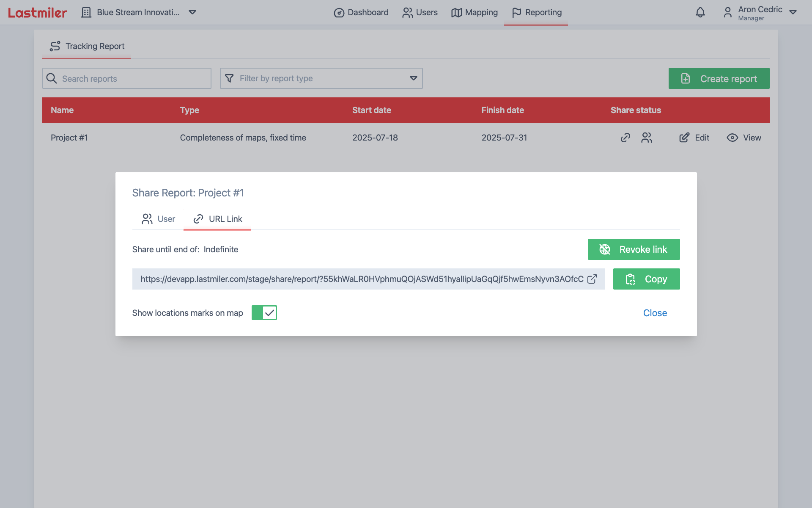Copy the share URL
The height and width of the screenshot is (508, 812).
[646, 279]
